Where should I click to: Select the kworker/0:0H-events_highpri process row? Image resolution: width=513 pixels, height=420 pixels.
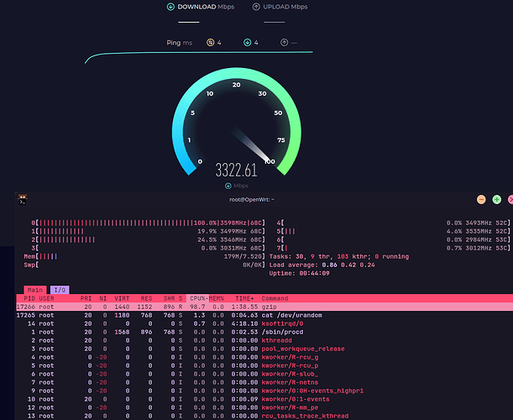point(264,391)
